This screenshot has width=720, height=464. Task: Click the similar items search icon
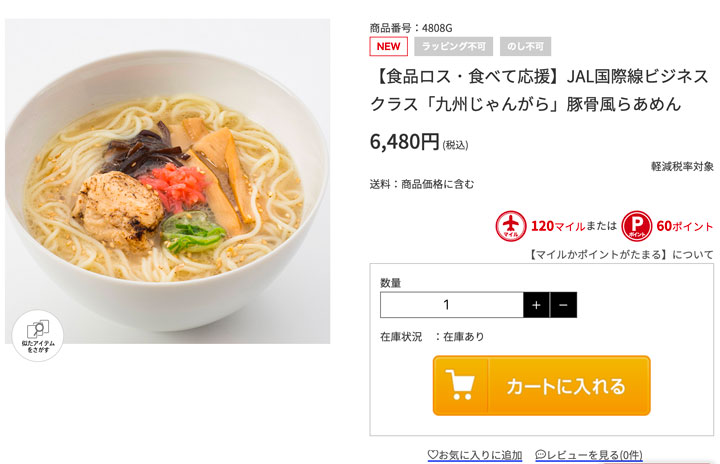[38, 335]
